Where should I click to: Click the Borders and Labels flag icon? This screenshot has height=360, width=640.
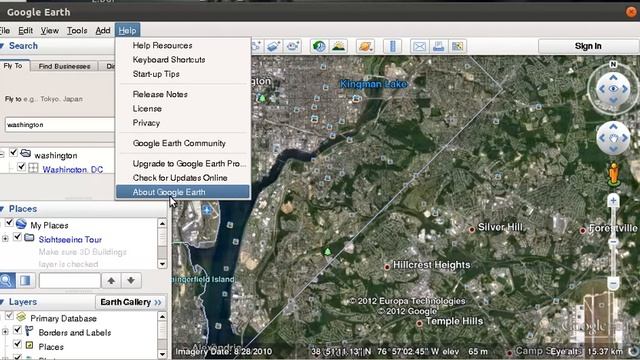29,331
